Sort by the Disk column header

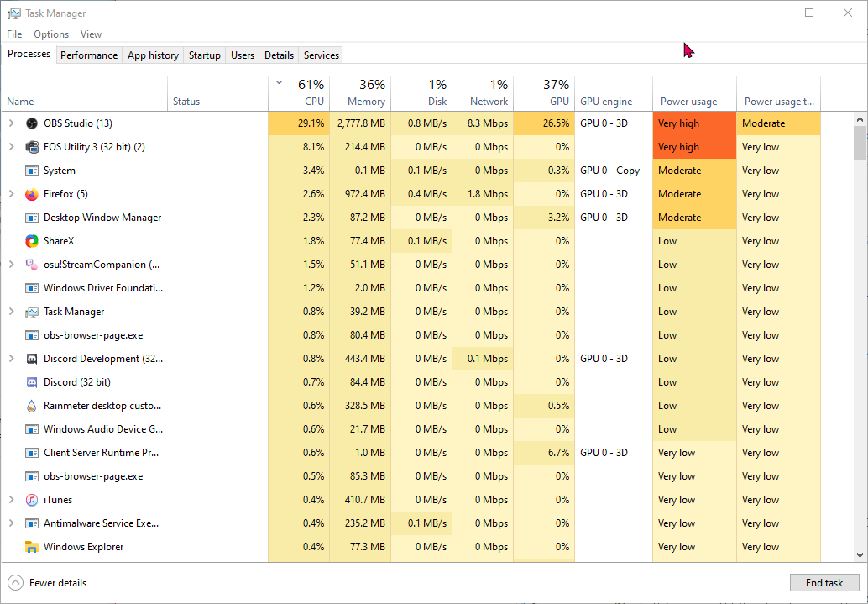(421, 93)
